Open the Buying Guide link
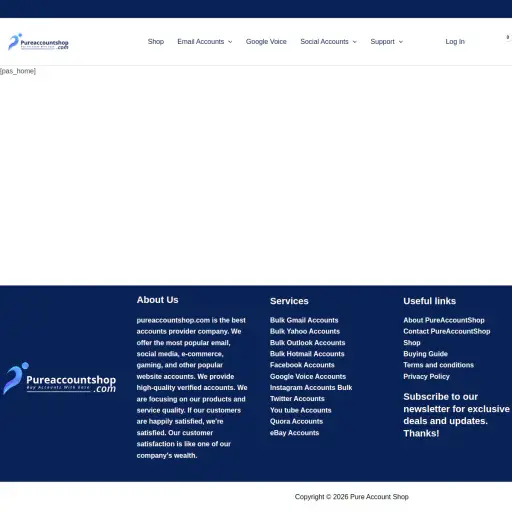 [425, 354]
